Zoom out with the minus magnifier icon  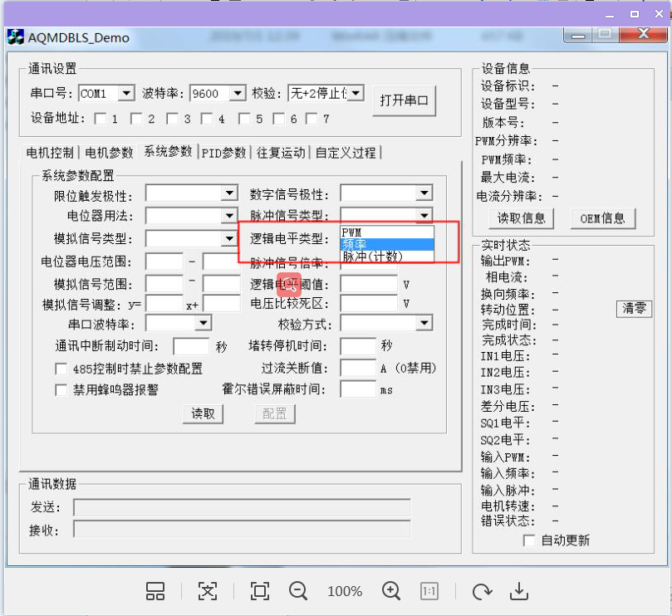tap(298, 591)
